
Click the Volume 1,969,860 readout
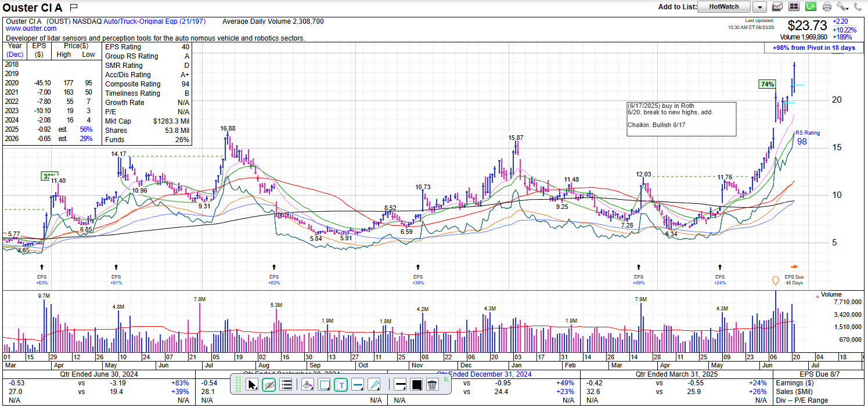803,38
